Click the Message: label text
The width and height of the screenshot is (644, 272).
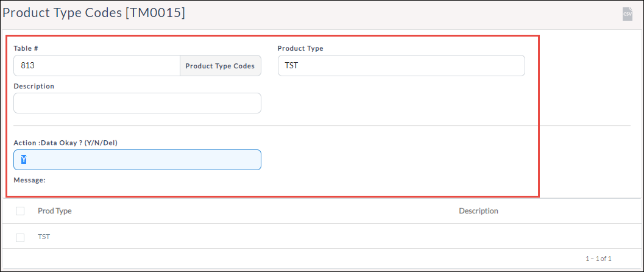30,181
